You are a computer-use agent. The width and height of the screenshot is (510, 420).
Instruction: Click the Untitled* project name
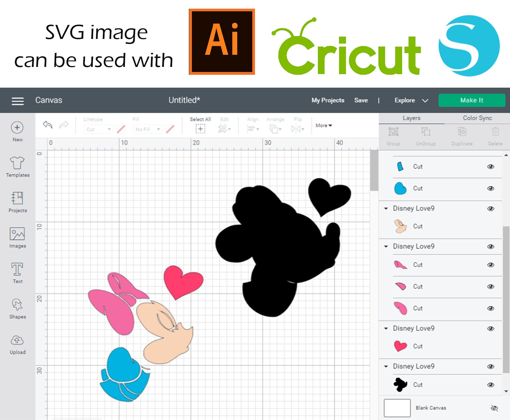(184, 100)
